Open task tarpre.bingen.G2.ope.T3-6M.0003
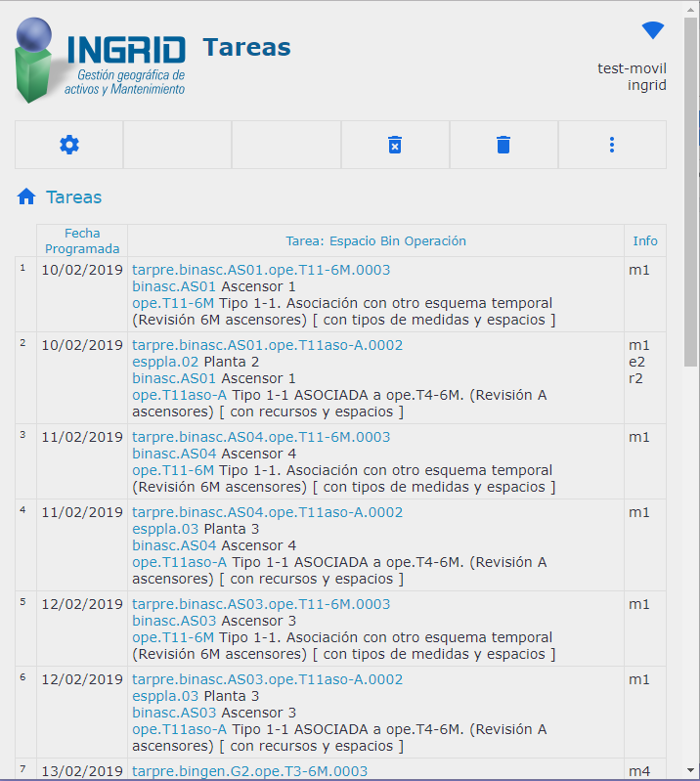This screenshot has height=781, width=700. [249, 771]
